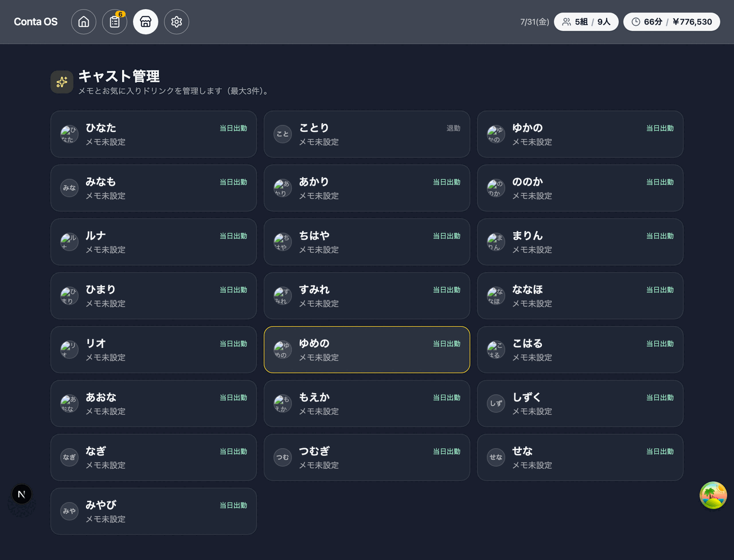Viewport: 734px width, 560px height.
Task: Select the みやび cast card
Action: click(154, 511)
